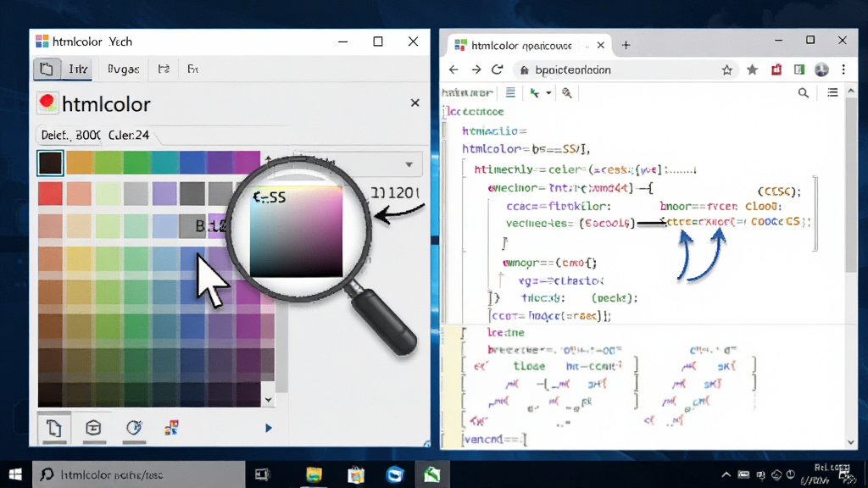
Task: Open the green app icon on taskbar
Action: [431, 474]
